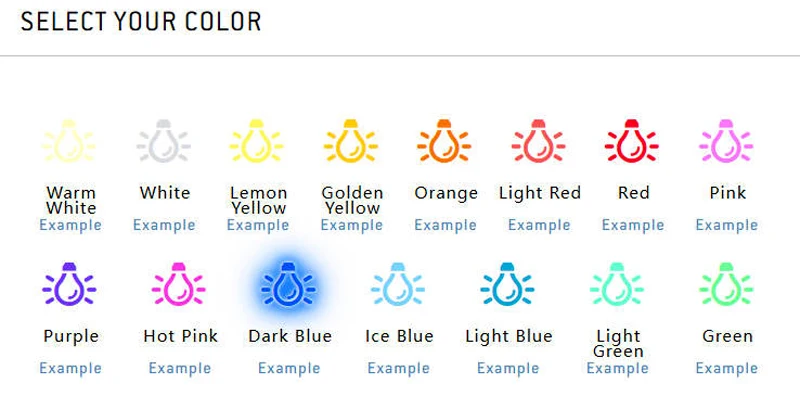Choose the Green bulb icon
Image resolution: width=800 pixels, height=396 pixels.
coord(726,284)
